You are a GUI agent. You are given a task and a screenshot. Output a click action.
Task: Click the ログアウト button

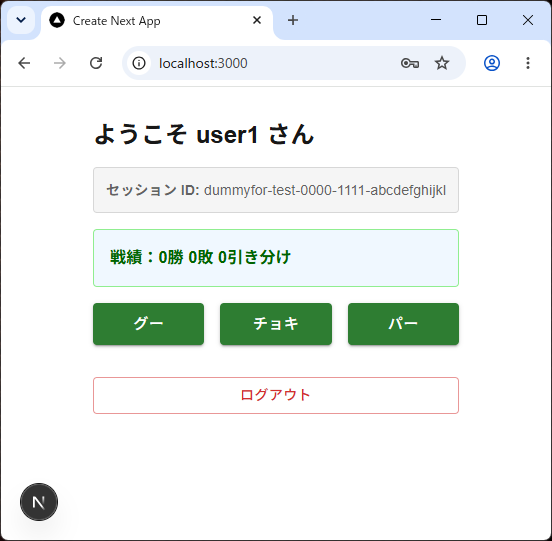coord(276,395)
